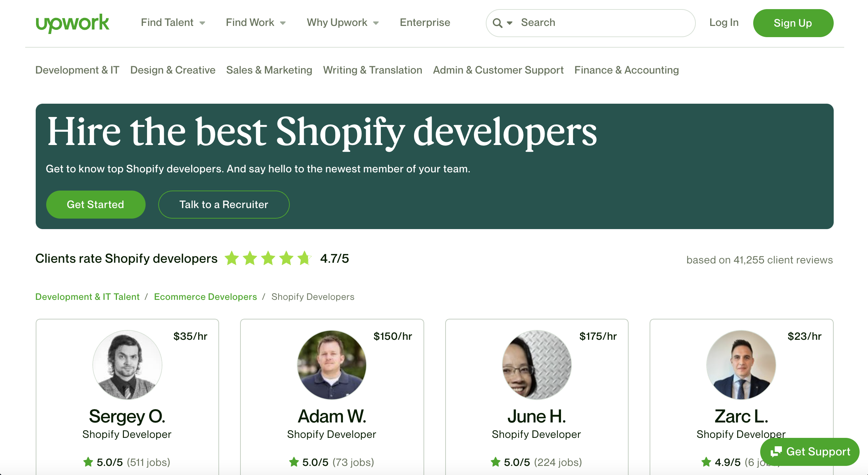Click the search magnifier icon

pos(497,23)
